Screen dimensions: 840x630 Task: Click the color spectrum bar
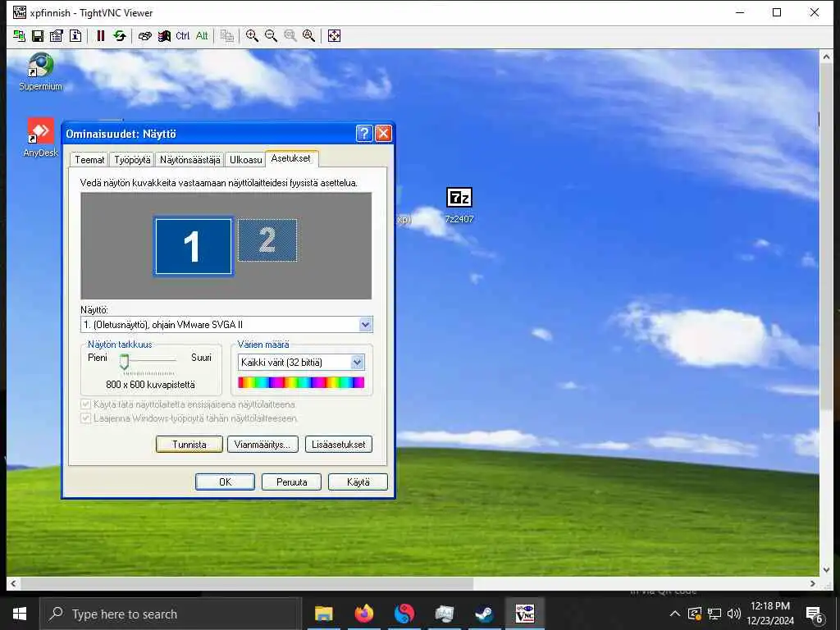[301, 382]
